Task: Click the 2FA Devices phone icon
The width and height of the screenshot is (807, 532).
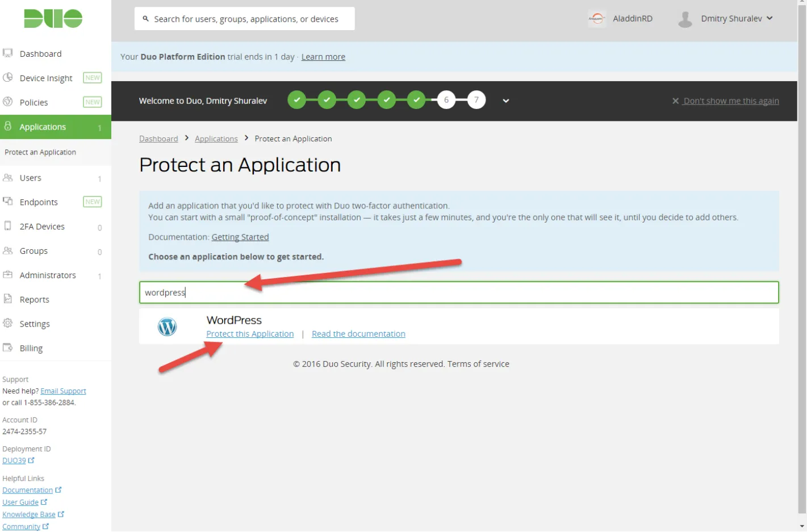Action: point(8,226)
